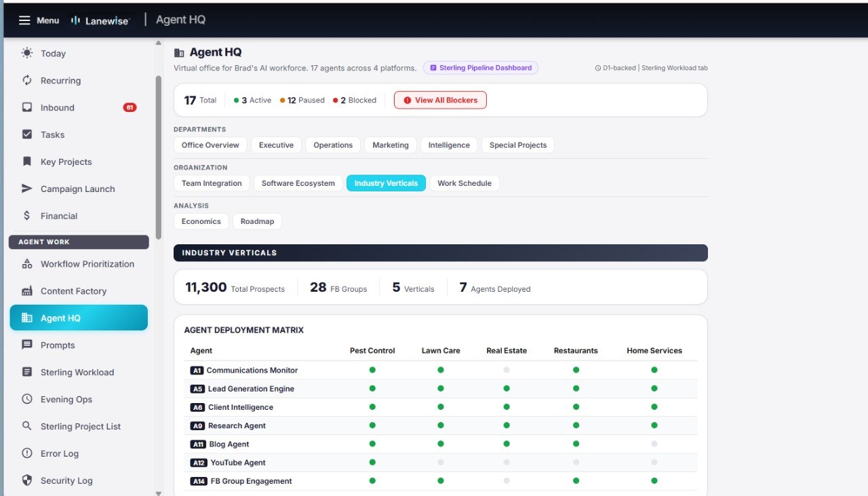Image resolution: width=868 pixels, height=496 pixels.
Task: Click the Key Projects bookmark icon
Action: (x=27, y=161)
